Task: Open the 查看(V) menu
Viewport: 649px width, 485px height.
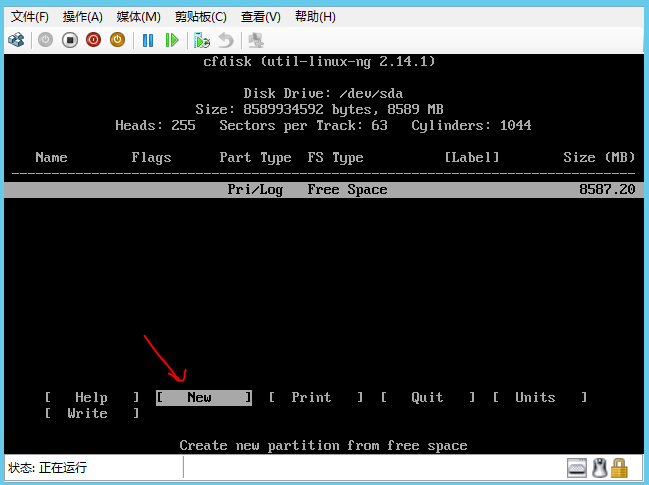Action: point(260,17)
